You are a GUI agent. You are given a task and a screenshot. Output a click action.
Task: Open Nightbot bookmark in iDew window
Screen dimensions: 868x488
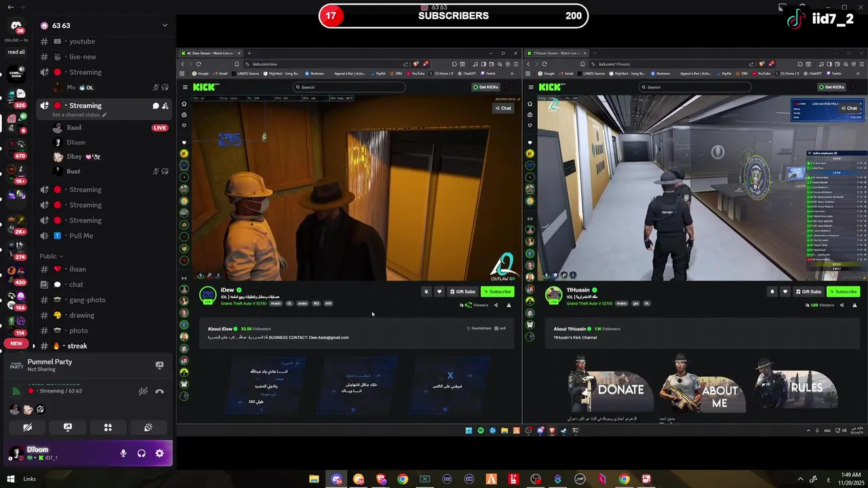(x=284, y=73)
